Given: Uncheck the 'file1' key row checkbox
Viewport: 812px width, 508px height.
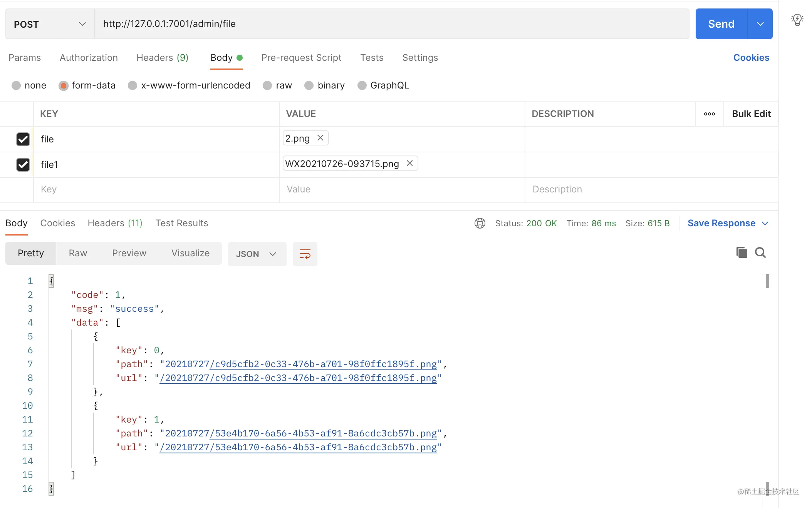Looking at the screenshot, I should coord(23,164).
